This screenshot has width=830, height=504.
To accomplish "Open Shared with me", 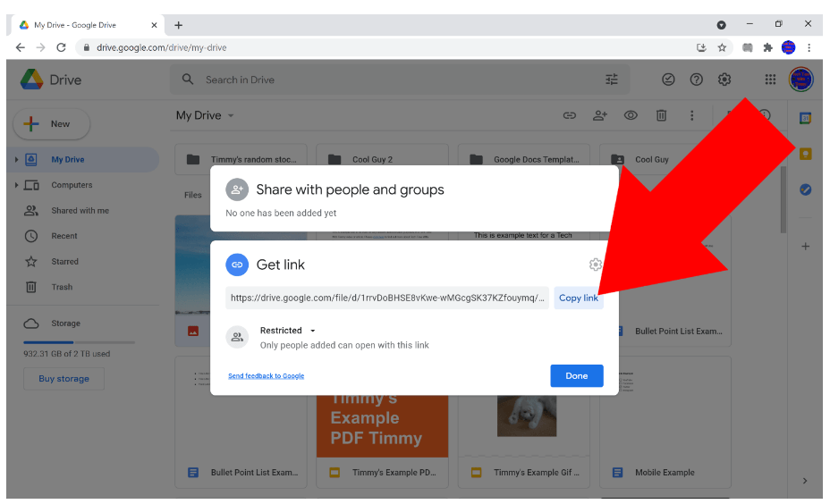I will coord(80,210).
